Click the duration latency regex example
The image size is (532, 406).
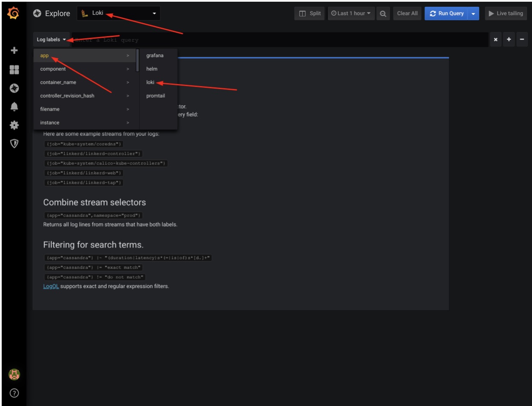128,258
